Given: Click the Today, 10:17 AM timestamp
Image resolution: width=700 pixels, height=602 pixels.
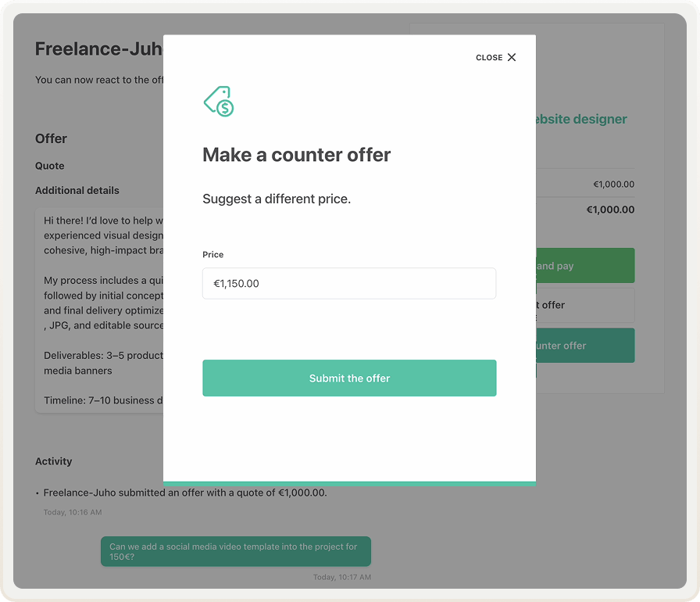Looking at the screenshot, I should pyautogui.click(x=344, y=576).
